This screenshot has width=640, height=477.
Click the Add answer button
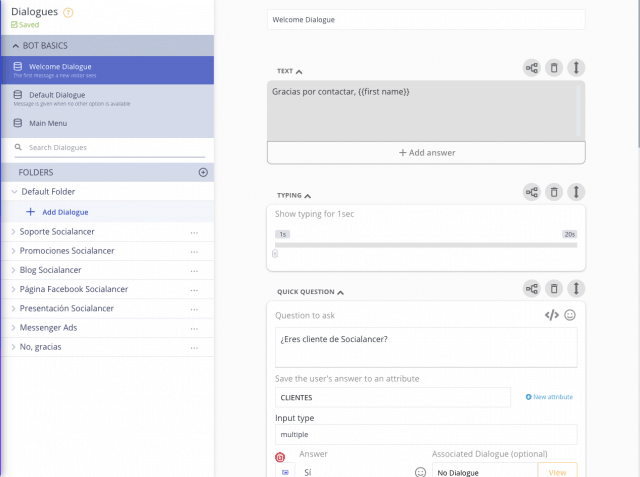(426, 153)
